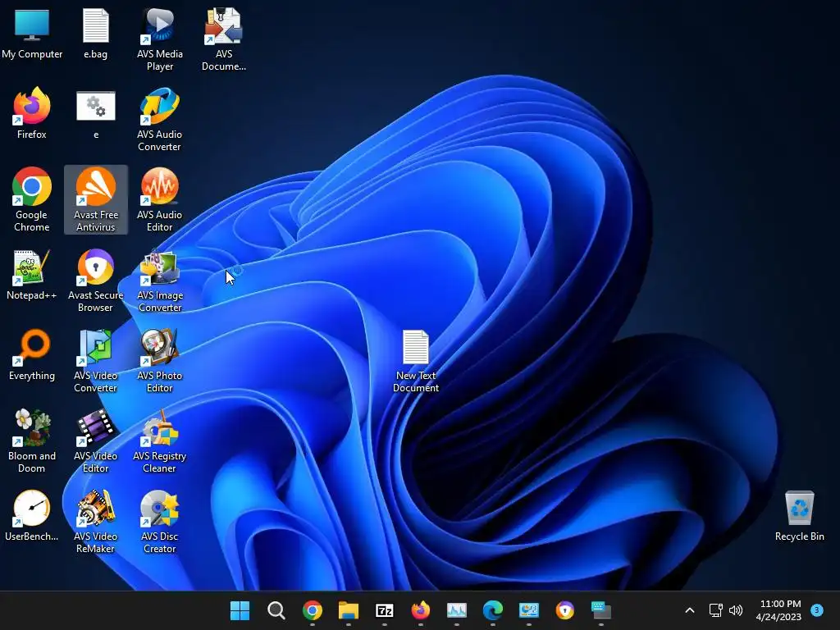Open the volume speaker tray icon
The image size is (840, 630).
point(736,610)
